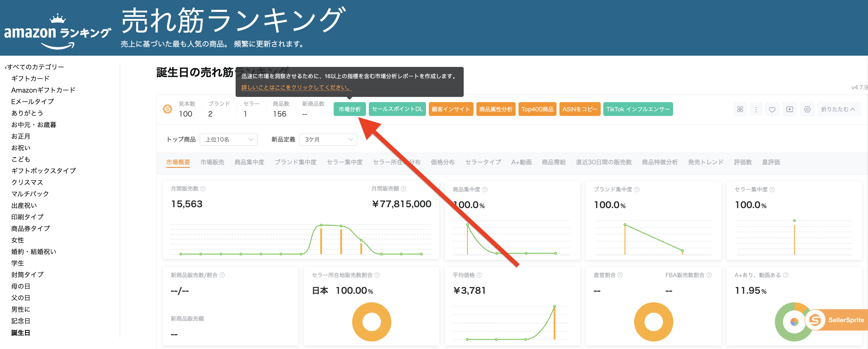Collapse panel with 折りたたむ button
This screenshot has width=868, height=349.
(x=839, y=109)
